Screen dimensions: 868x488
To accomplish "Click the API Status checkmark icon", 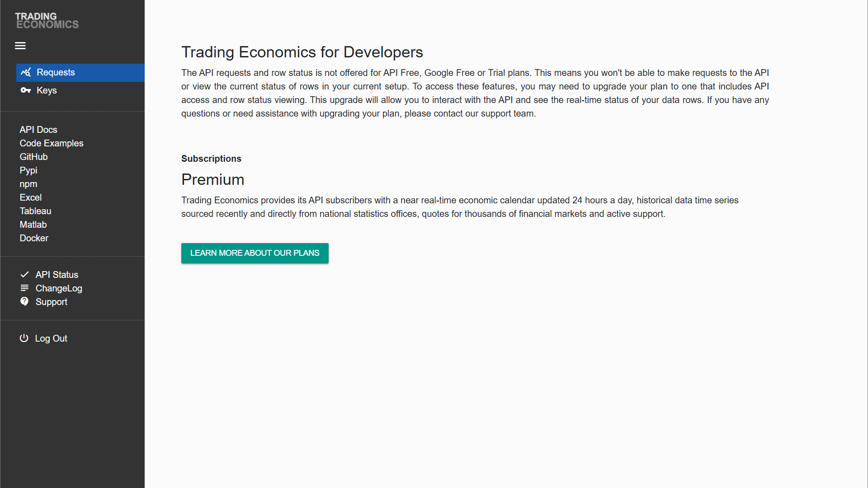I will click(x=24, y=275).
